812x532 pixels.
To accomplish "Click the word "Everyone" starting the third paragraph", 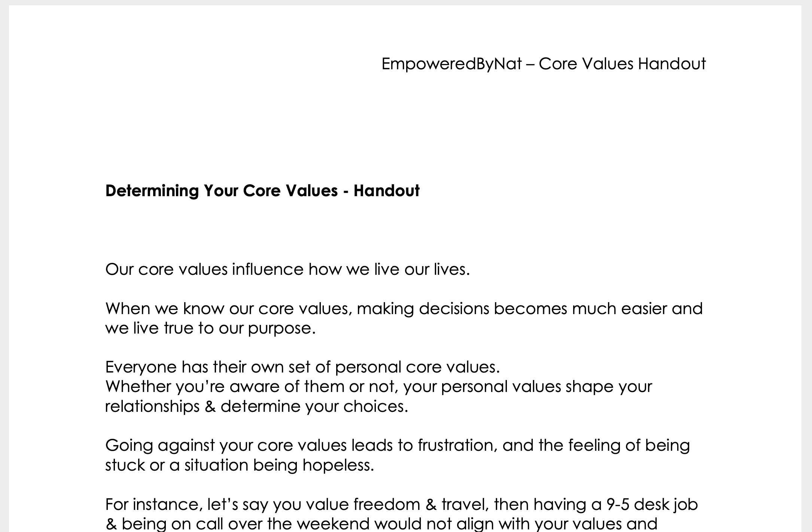I will point(141,367).
